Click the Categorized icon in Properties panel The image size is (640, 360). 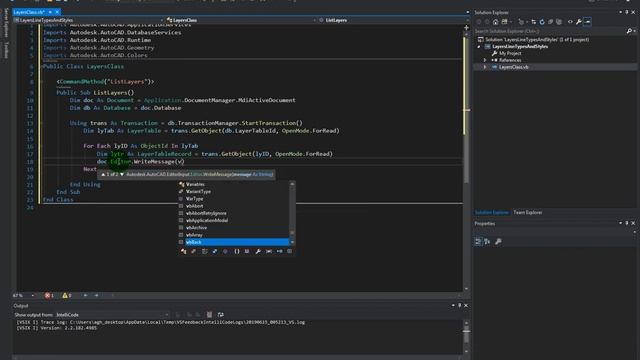[x=478, y=242]
